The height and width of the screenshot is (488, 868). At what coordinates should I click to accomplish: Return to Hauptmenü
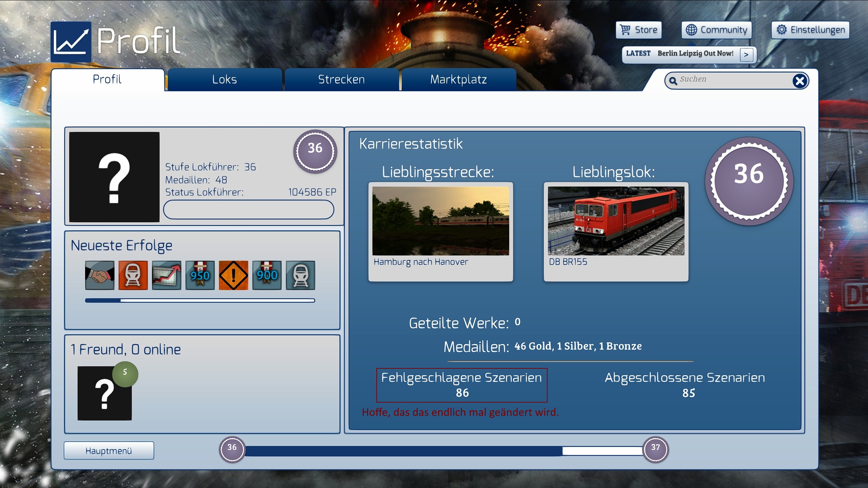coord(108,451)
